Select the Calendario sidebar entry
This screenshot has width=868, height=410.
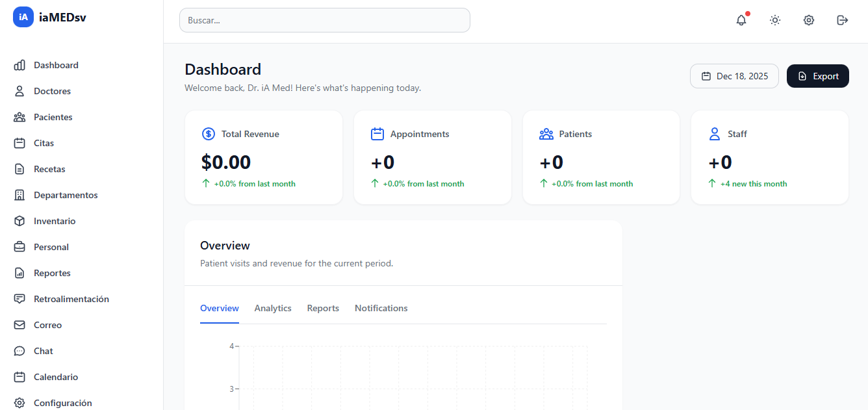click(x=55, y=376)
